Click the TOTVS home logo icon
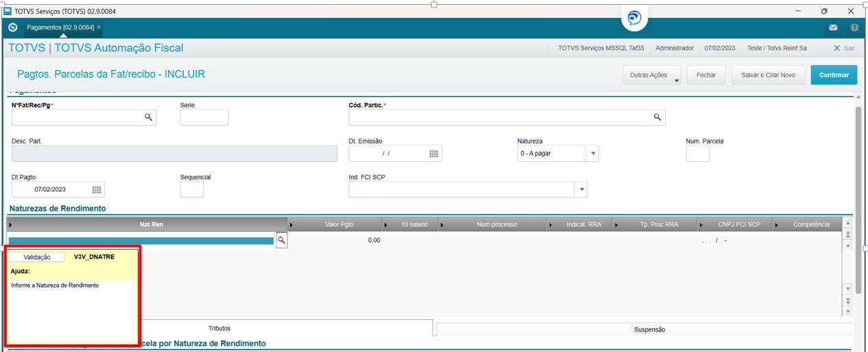 click(12, 27)
